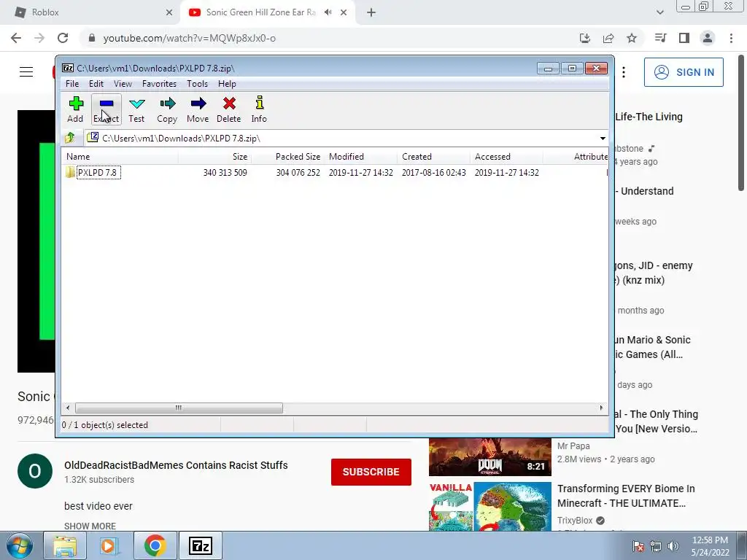Image resolution: width=747 pixels, height=560 pixels.
Task: Click the Size value 340 313 509
Action: pos(225,172)
